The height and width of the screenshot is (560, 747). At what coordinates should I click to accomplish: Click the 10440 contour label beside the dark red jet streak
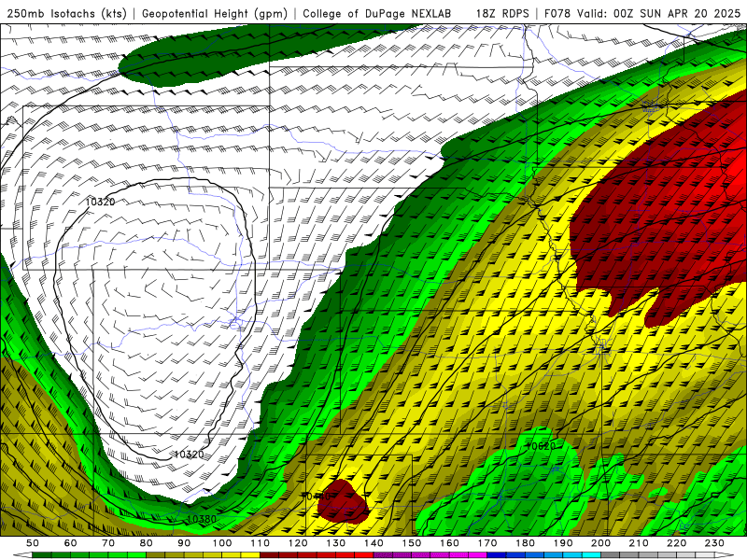coord(316,497)
